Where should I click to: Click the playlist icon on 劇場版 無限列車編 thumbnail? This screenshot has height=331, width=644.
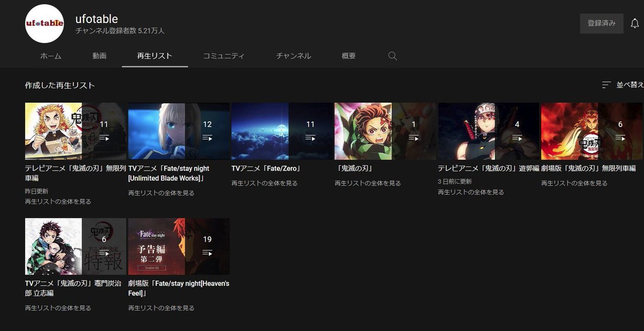620,138
